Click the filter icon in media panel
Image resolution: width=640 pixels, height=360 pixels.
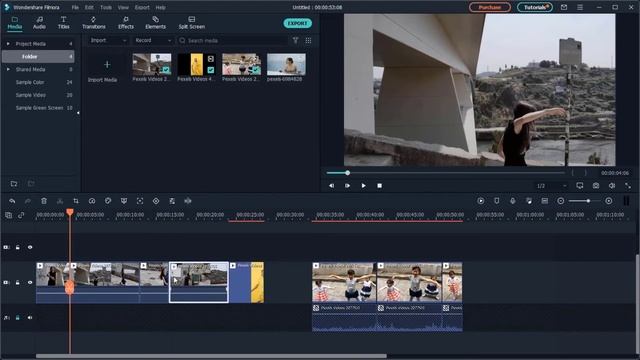coord(296,40)
